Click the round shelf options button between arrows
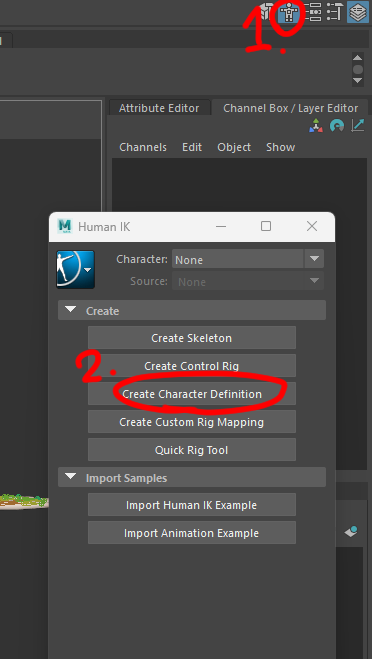 [358, 69]
